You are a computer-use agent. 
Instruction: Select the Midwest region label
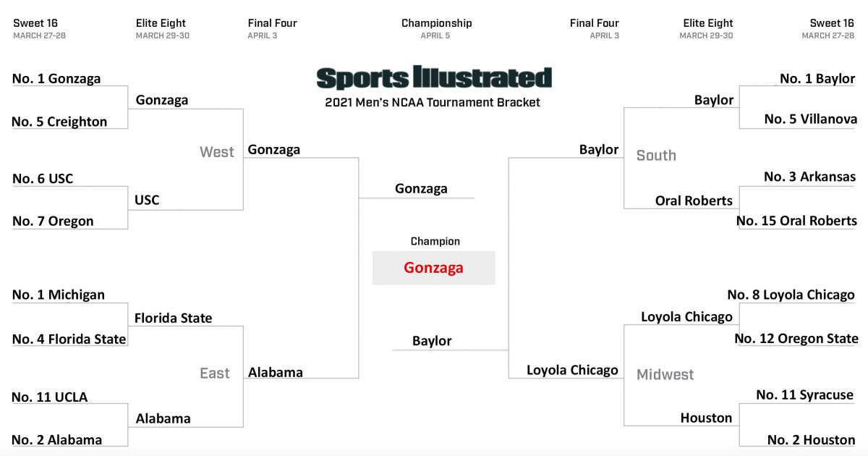665,374
